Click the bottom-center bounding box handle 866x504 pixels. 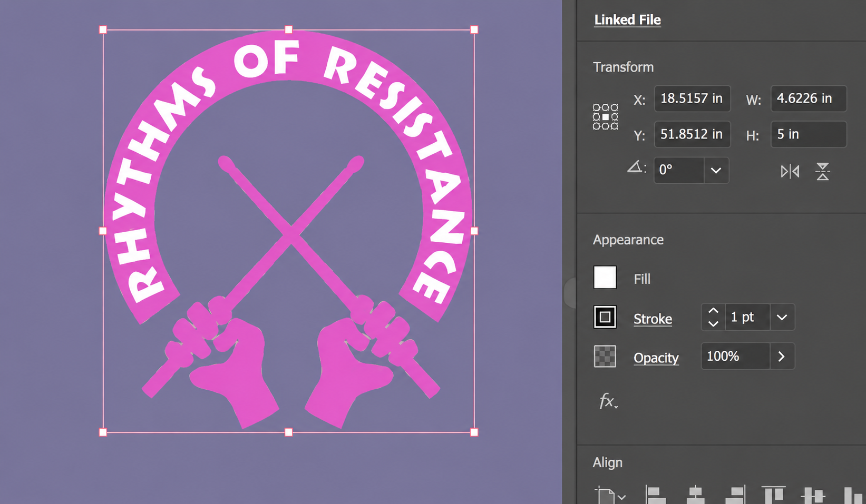(288, 432)
